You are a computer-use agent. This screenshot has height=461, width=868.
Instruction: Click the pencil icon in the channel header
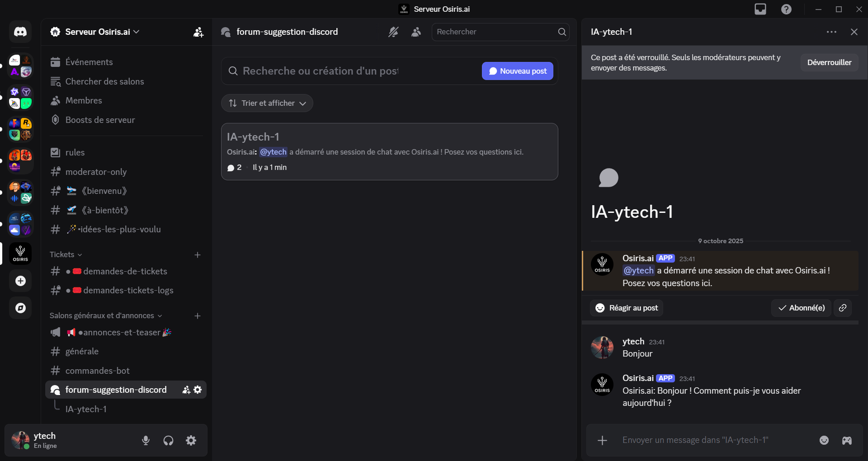click(x=393, y=32)
